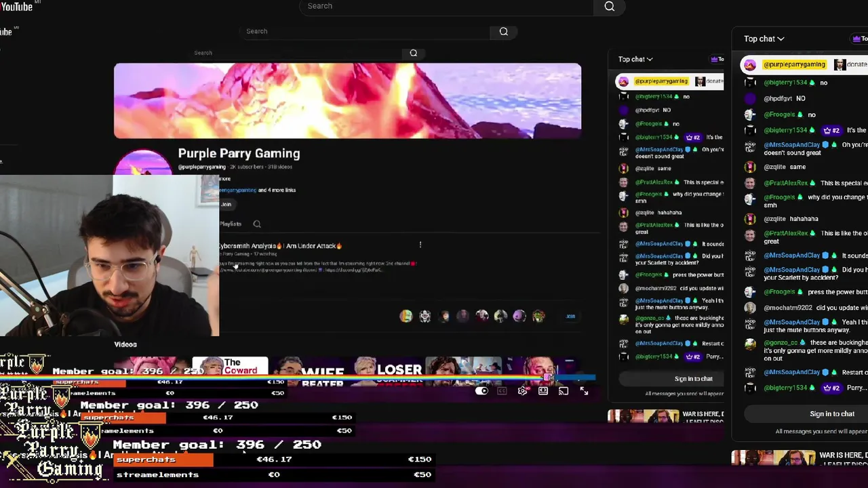
Task: Click 'Sign in to chat' in rightmost chat
Action: point(832,414)
